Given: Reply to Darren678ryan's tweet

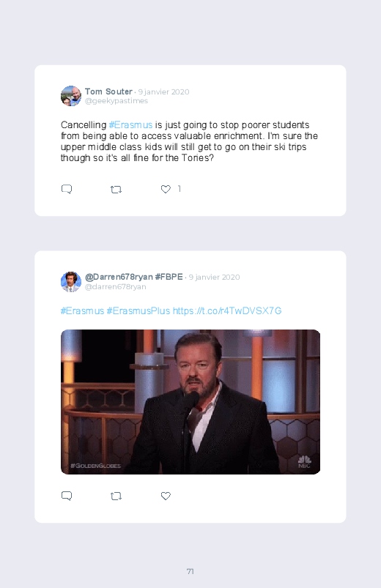Looking at the screenshot, I should [67, 496].
